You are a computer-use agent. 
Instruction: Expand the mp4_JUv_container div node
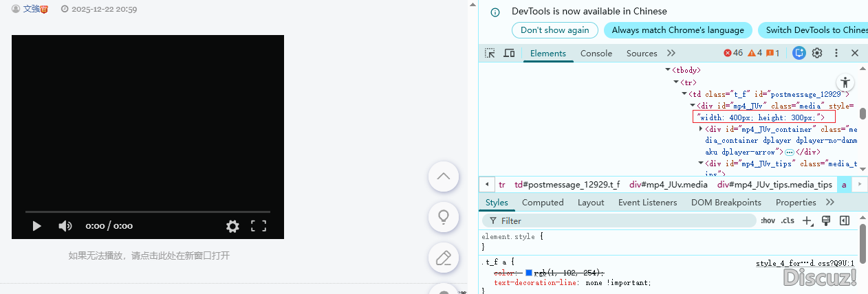(701, 129)
